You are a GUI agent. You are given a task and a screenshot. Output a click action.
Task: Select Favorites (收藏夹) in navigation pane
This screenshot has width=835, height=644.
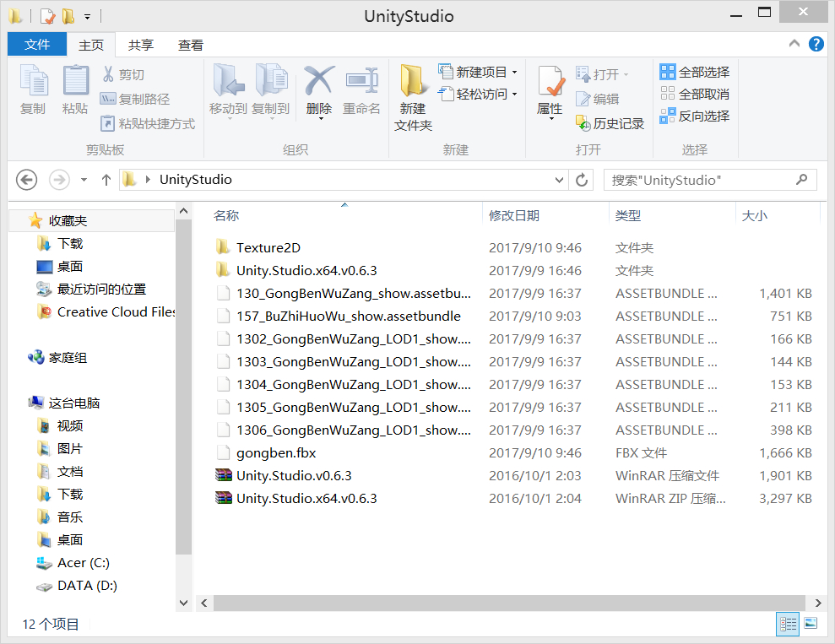point(91,220)
